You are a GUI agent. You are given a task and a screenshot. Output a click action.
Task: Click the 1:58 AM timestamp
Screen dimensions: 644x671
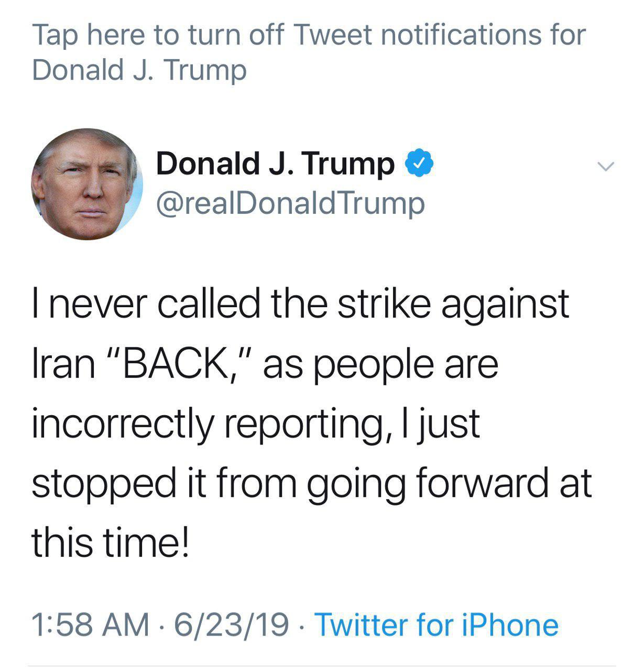[x=91, y=624]
